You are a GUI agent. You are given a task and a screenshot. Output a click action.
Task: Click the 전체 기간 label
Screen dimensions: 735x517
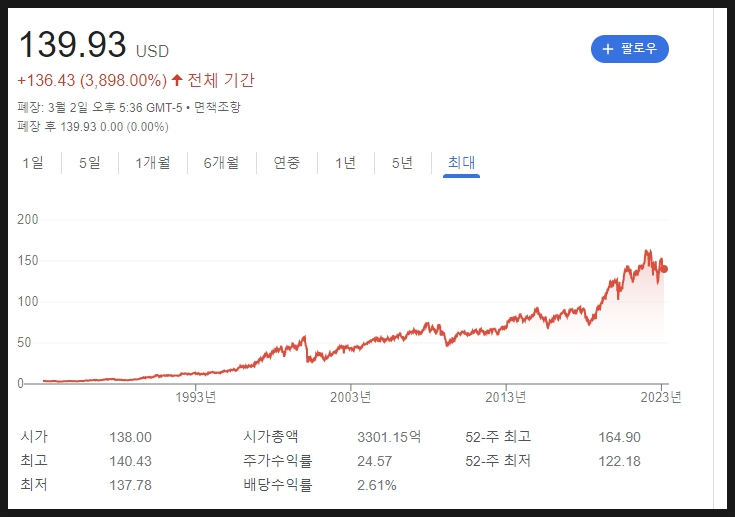coord(221,80)
